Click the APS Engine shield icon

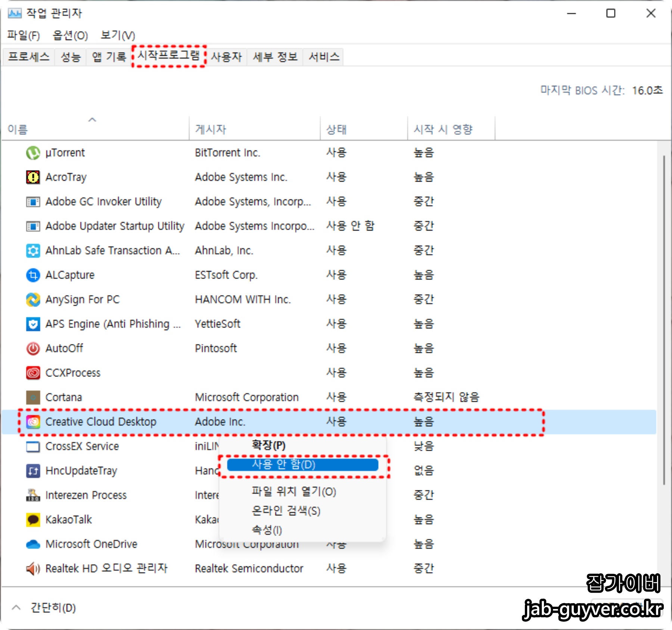point(33,324)
